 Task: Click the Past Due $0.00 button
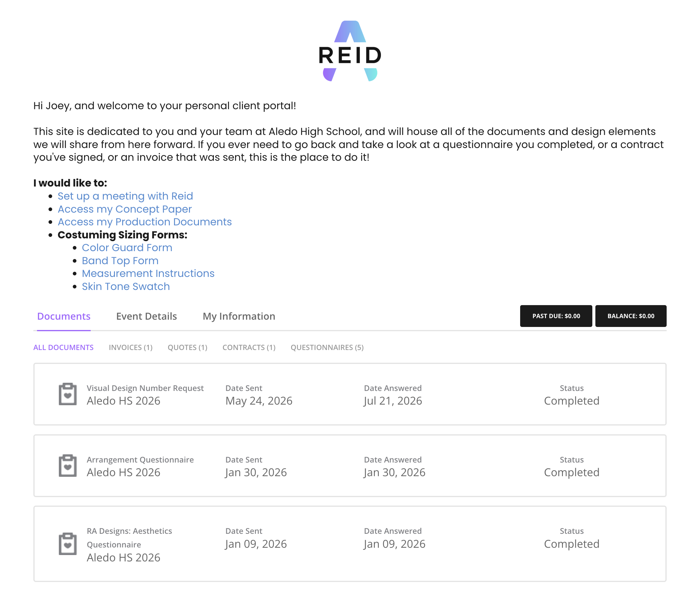click(x=556, y=316)
